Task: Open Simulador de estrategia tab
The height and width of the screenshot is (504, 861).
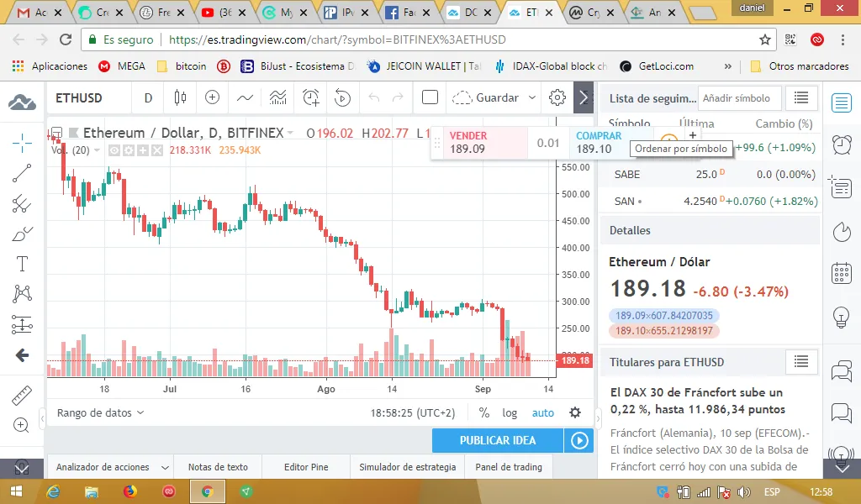Action: point(408,467)
